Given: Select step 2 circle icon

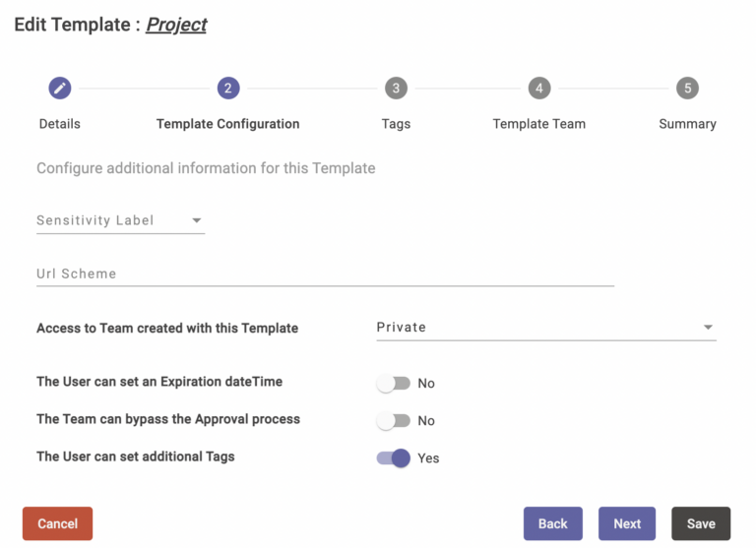Looking at the screenshot, I should coord(228,89).
